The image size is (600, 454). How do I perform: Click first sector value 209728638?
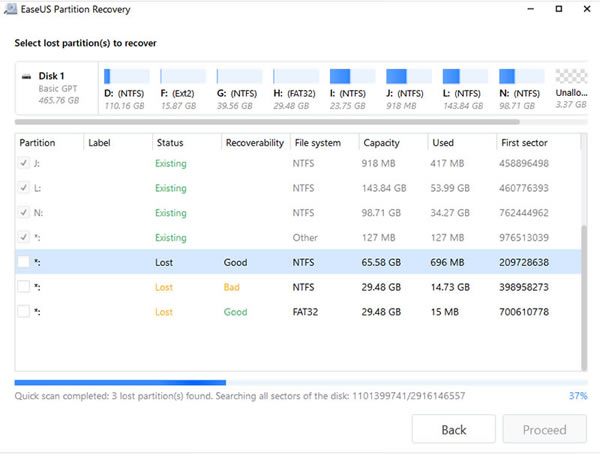click(x=524, y=263)
